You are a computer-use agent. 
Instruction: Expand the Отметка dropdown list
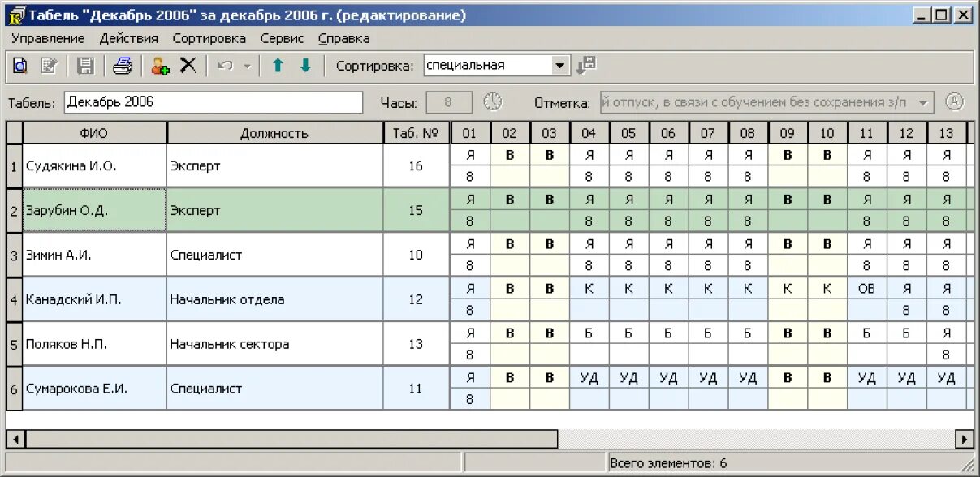click(923, 102)
